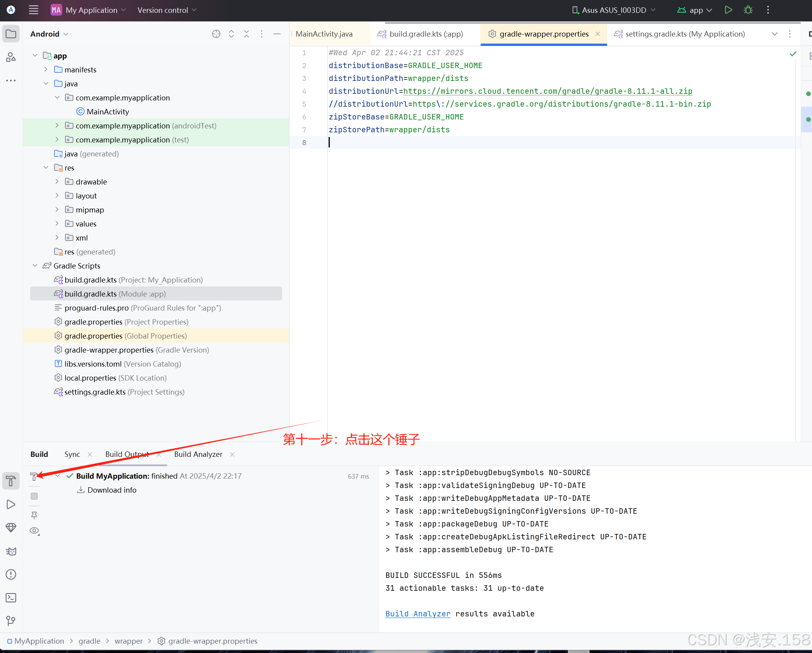Select libs.versions.toml in Gradle Scripts

coord(93,364)
